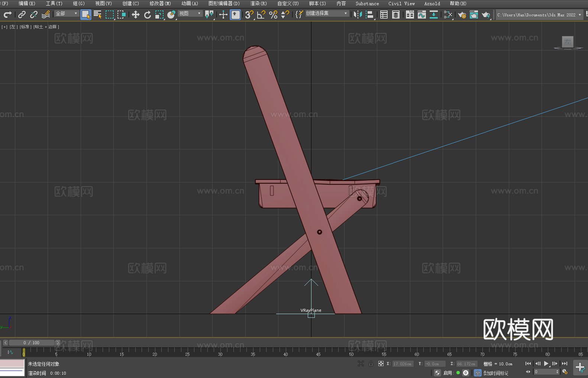Open Curve Editor icon
The image size is (588, 378).
(x=422, y=14)
